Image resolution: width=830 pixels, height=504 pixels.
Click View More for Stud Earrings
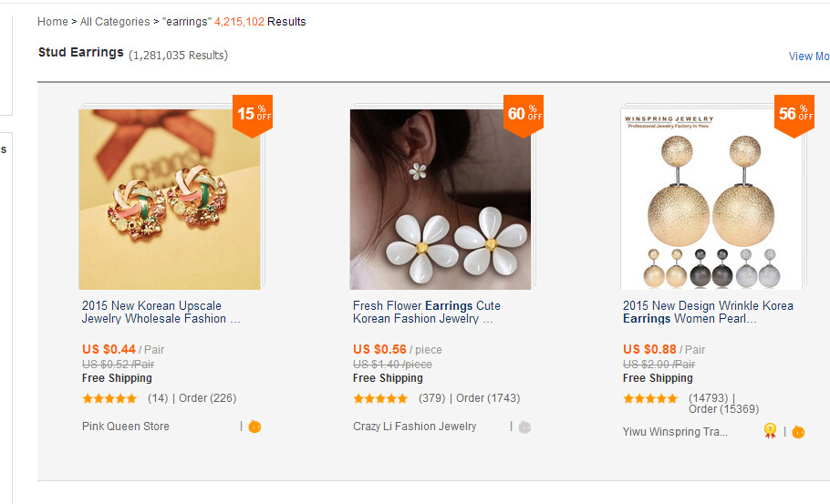point(809,57)
